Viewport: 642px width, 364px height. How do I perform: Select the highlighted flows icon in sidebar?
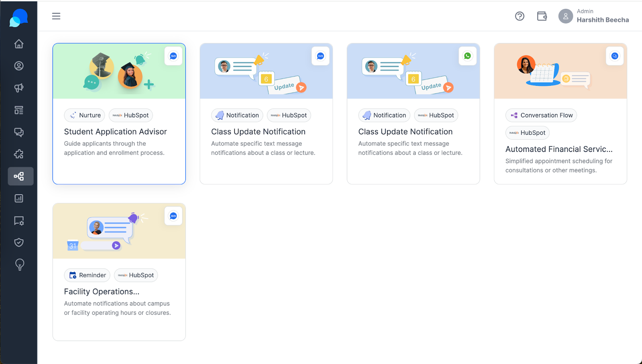pyautogui.click(x=20, y=176)
